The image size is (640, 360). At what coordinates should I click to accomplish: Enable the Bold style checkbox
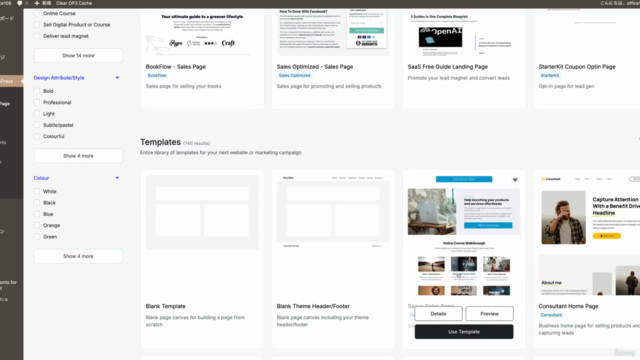point(37,91)
